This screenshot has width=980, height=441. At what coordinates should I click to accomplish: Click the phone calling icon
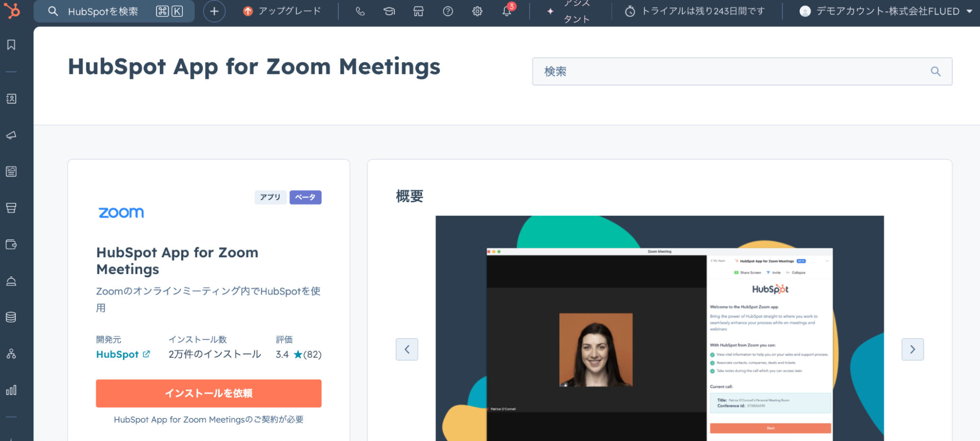coord(360,11)
